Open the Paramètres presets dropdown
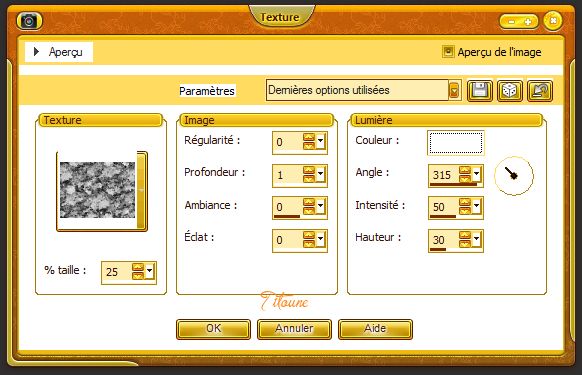 (x=454, y=90)
